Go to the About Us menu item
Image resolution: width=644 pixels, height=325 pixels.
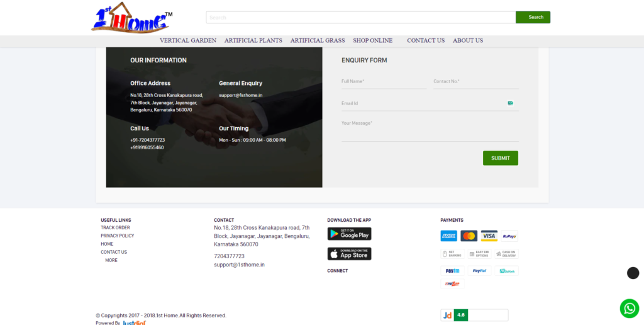point(468,40)
